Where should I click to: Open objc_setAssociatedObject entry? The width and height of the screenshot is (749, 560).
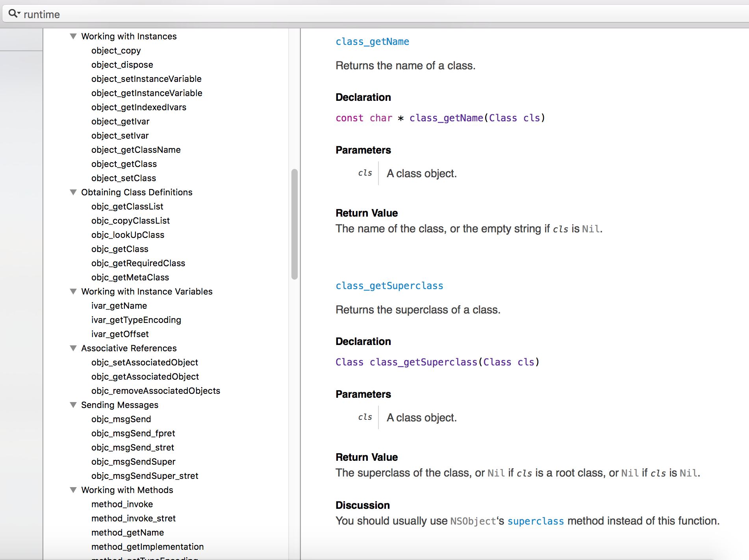(145, 363)
